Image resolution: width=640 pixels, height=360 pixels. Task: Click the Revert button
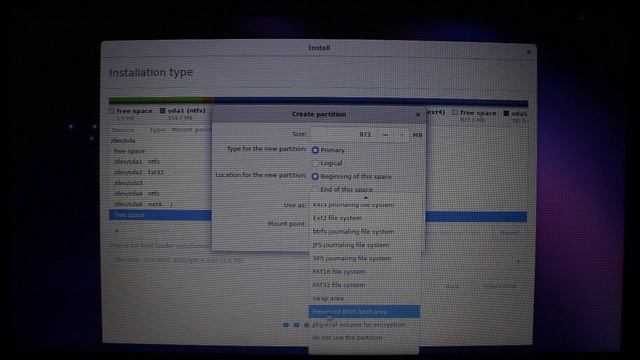click(x=510, y=233)
